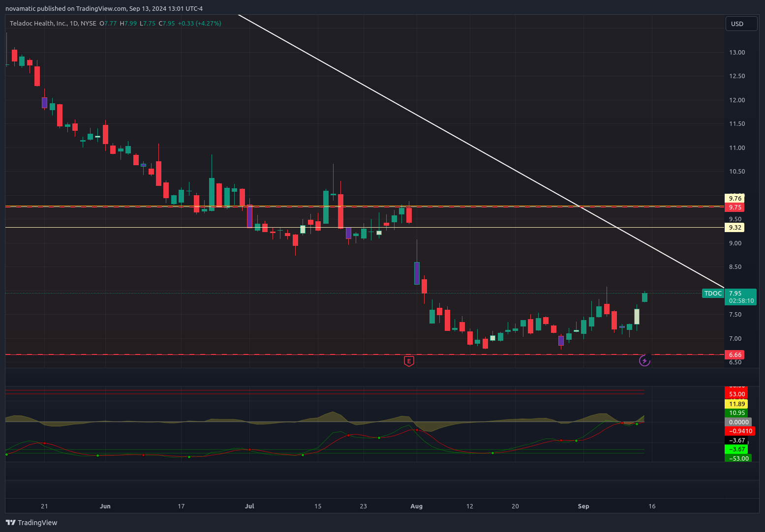Click the Jun label on time axis
This screenshot has height=532, width=765.
click(x=105, y=506)
